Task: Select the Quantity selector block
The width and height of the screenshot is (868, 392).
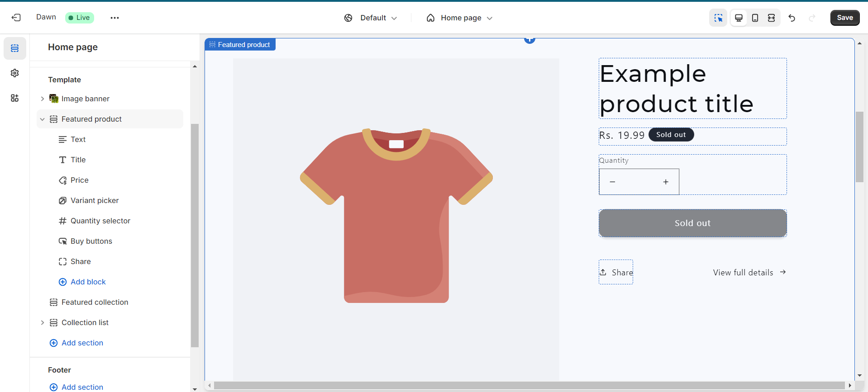Action: click(100, 221)
